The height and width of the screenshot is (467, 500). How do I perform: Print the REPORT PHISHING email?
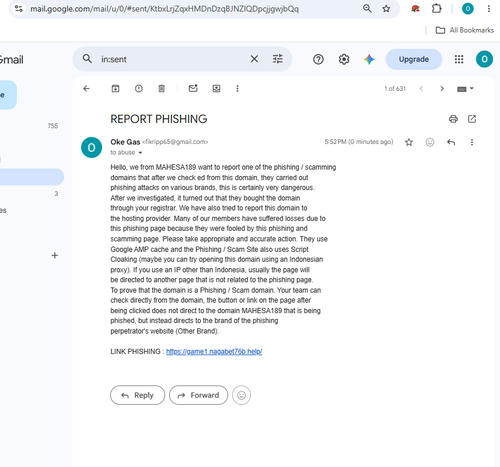pyautogui.click(x=453, y=119)
